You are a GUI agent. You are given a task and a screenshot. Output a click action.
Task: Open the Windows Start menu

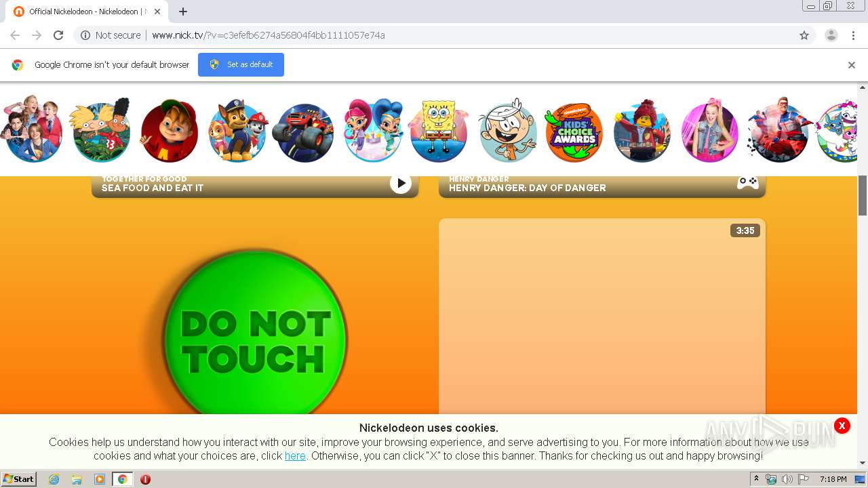click(x=18, y=479)
